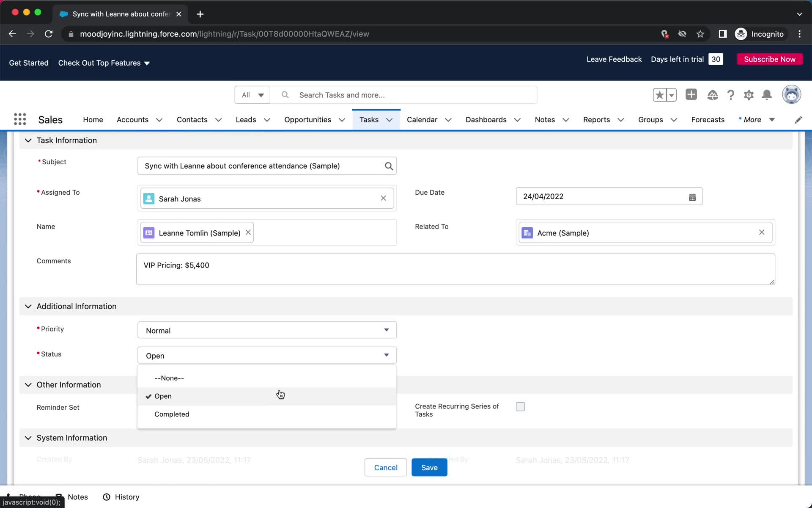Click the Search Tasks and more field
This screenshot has height=508, width=812.
404,95
